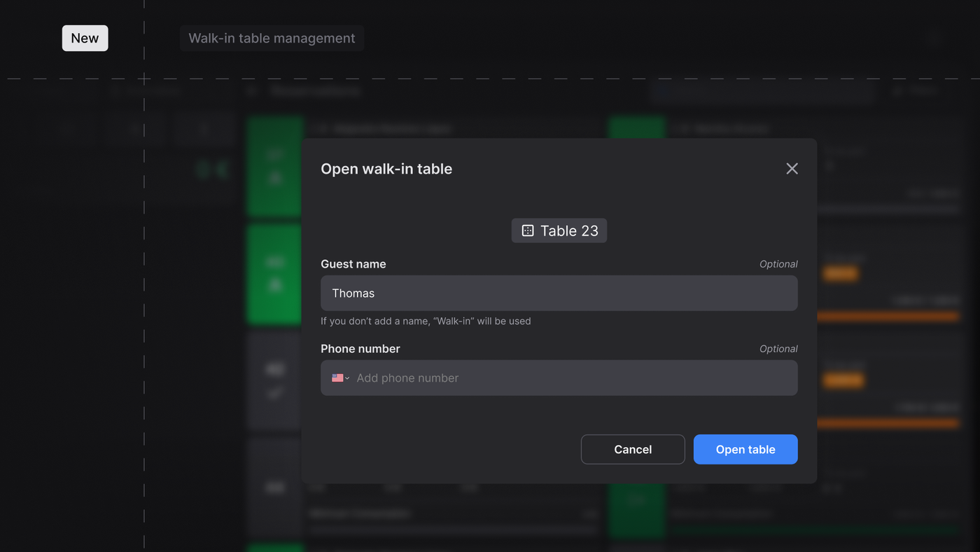
Task: Cancel opening the walk-in table
Action: pyautogui.click(x=633, y=449)
